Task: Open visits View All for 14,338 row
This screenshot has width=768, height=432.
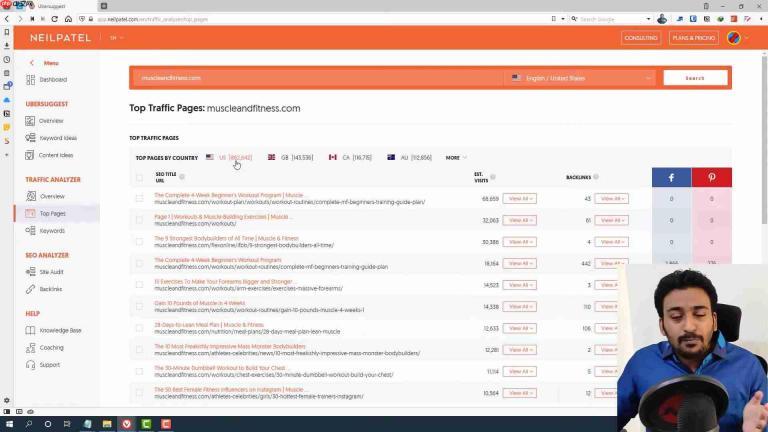Action: [519, 306]
